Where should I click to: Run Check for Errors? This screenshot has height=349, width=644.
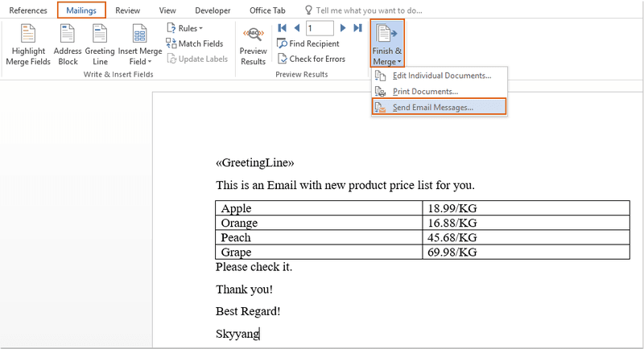click(x=312, y=59)
